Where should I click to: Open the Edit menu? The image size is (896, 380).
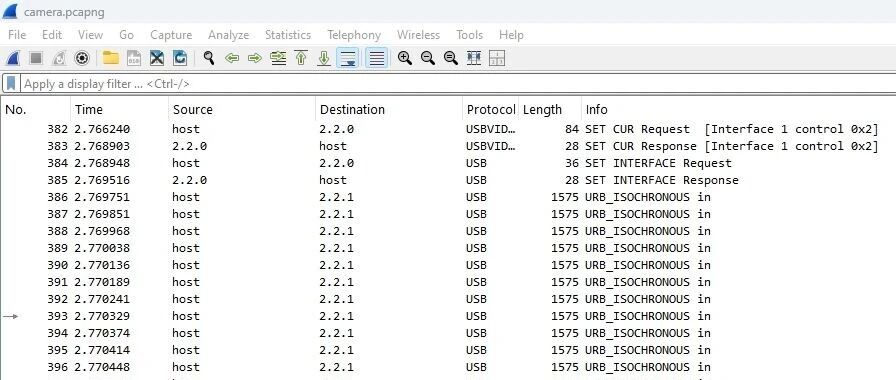52,35
